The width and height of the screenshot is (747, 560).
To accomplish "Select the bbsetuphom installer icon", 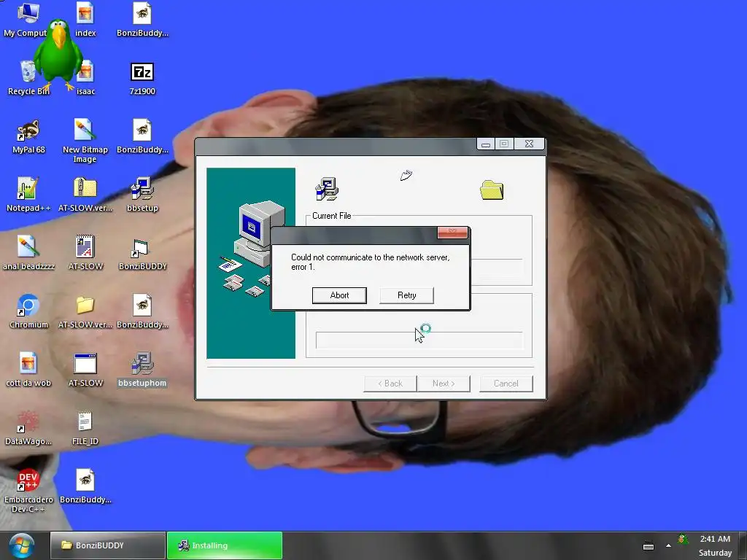I will (x=142, y=370).
